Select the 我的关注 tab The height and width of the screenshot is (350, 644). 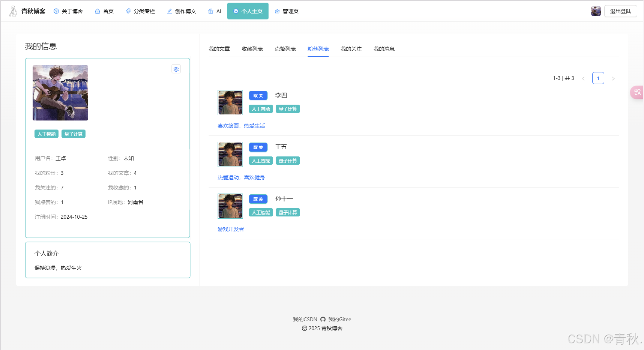coord(351,49)
